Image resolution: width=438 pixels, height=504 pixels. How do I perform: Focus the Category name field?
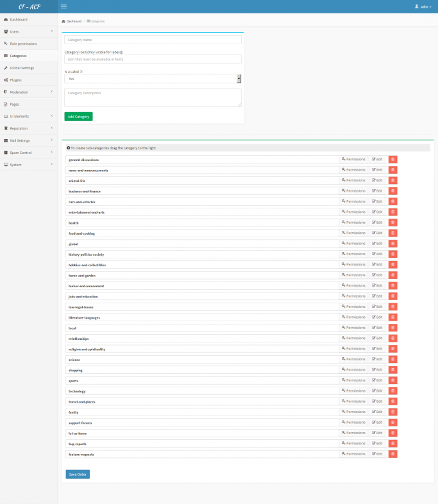click(x=153, y=40)
